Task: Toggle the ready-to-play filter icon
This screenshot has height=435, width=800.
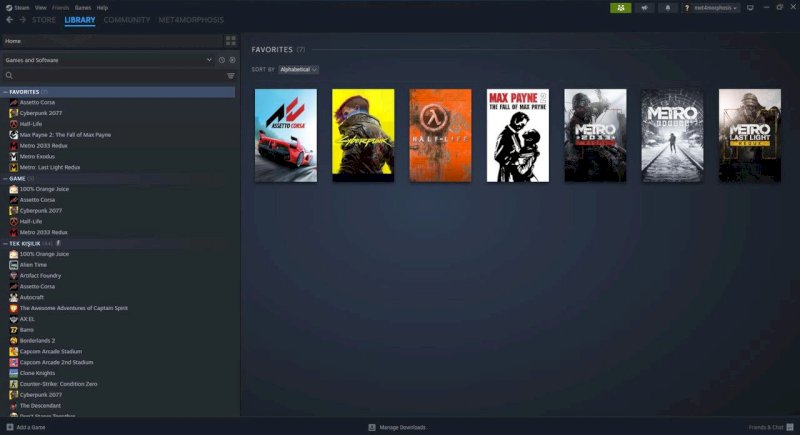Action: 232,60
